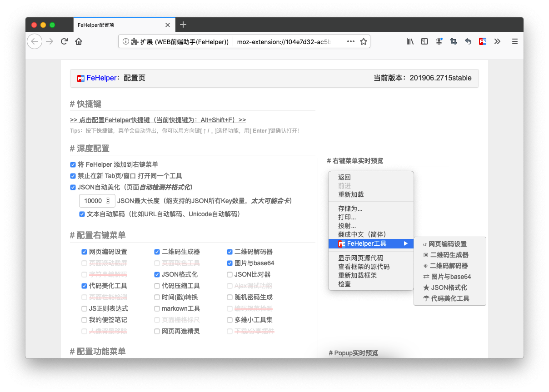Uncheck the 二维码解码器 checkbox
The height and width of the screenshot is (392, 549).
pyautogui.click(x=230, y=252)
